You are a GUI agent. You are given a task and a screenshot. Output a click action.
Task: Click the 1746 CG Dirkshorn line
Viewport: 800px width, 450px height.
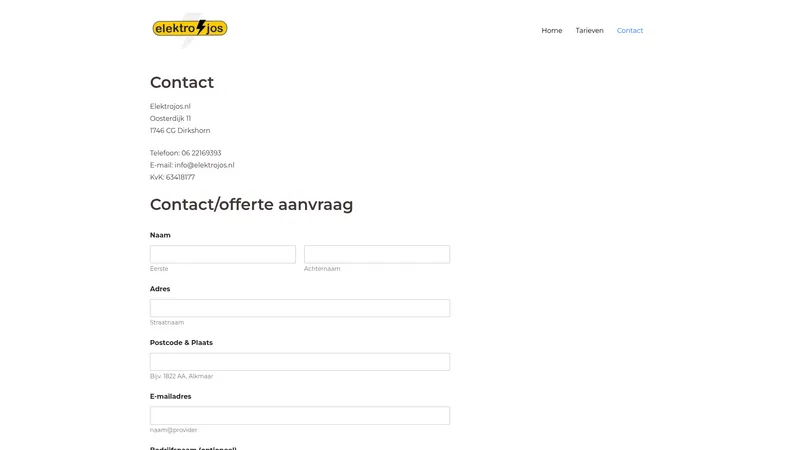pos(180,131)
